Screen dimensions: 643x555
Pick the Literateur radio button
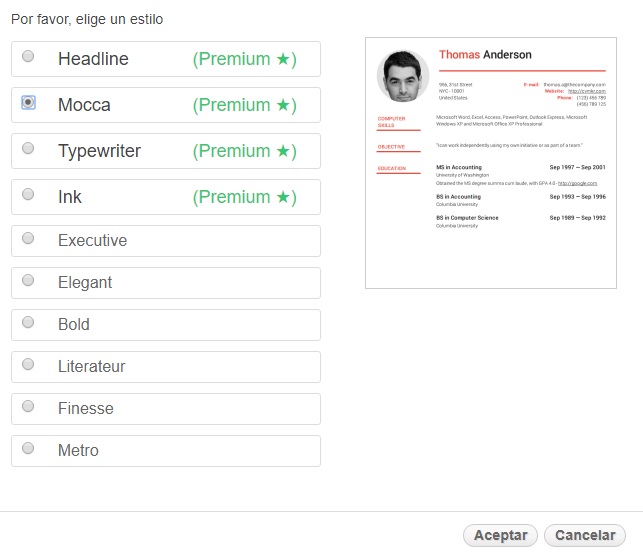28,364
